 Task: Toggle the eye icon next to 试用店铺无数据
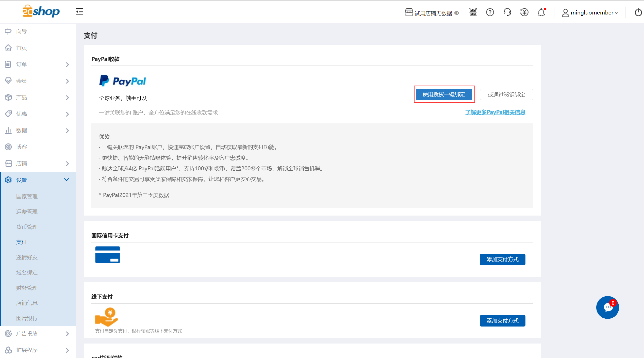pos(457,13)
